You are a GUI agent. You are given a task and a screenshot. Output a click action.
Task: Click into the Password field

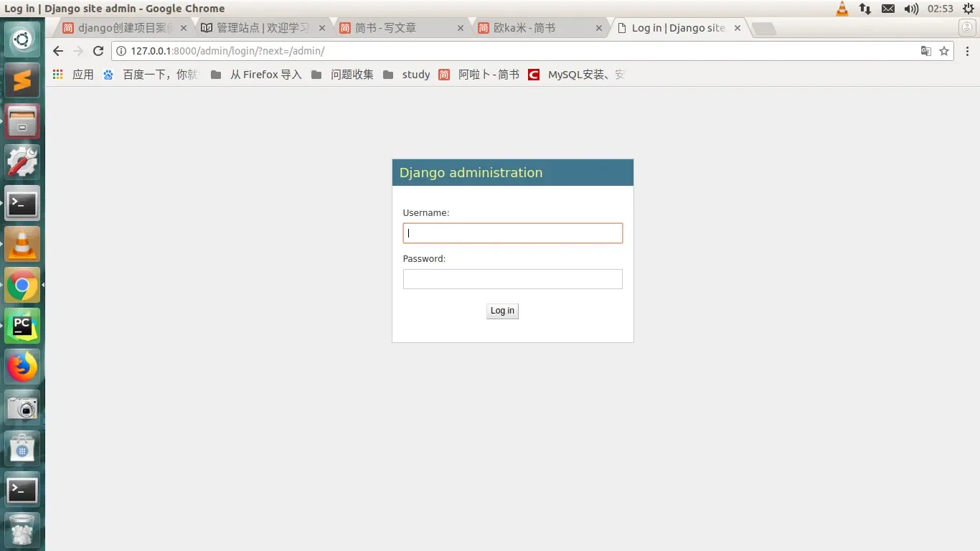[513, 279]
